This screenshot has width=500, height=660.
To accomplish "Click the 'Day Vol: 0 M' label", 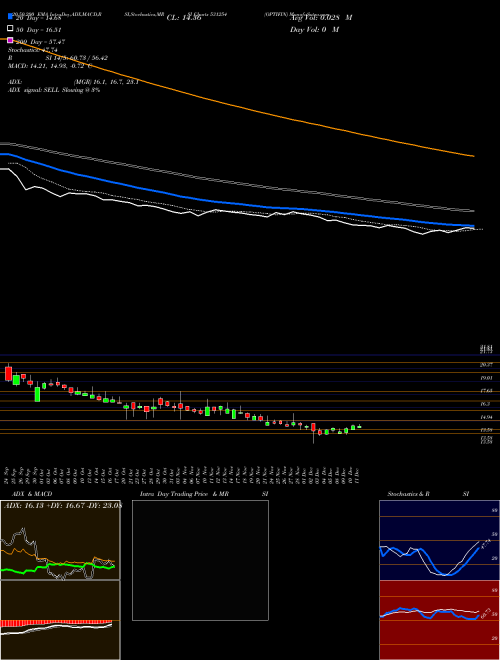I will click(314, 29).
